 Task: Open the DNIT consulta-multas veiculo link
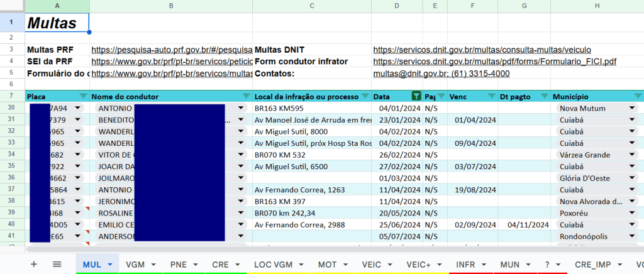(x=482, y=50)
